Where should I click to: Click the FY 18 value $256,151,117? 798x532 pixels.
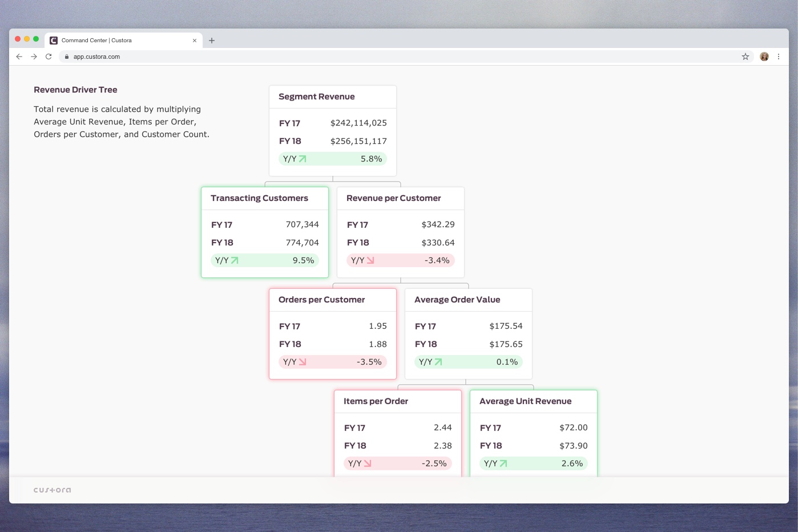[x=358, y=141]
